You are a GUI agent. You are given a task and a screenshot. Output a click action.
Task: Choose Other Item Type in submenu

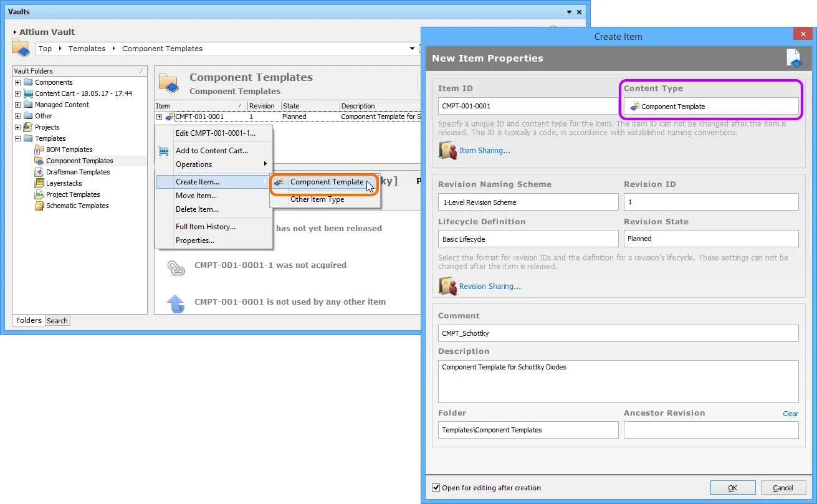click(x=324, y=199)
